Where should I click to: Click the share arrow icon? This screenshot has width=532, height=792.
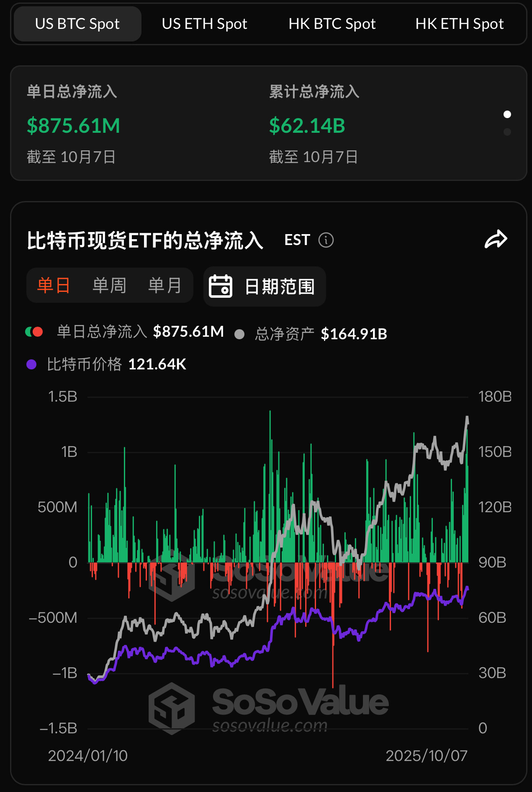tap(496, 240)
